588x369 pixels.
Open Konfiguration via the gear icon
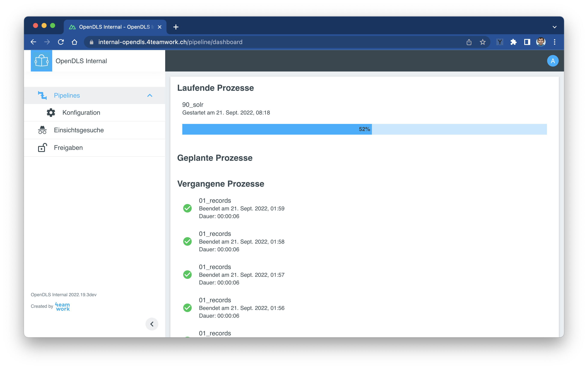pyautogui.click(x=51, y=113)
